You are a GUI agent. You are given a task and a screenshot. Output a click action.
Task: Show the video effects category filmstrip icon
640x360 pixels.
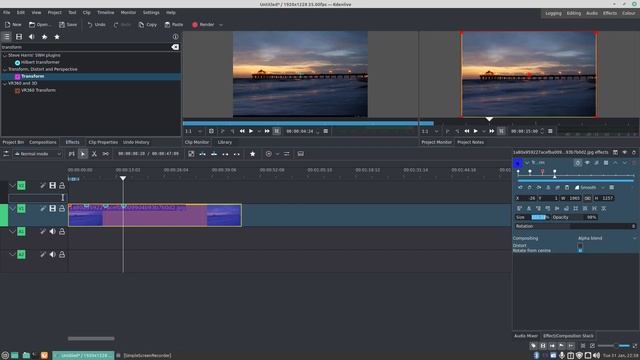(19, 37)
